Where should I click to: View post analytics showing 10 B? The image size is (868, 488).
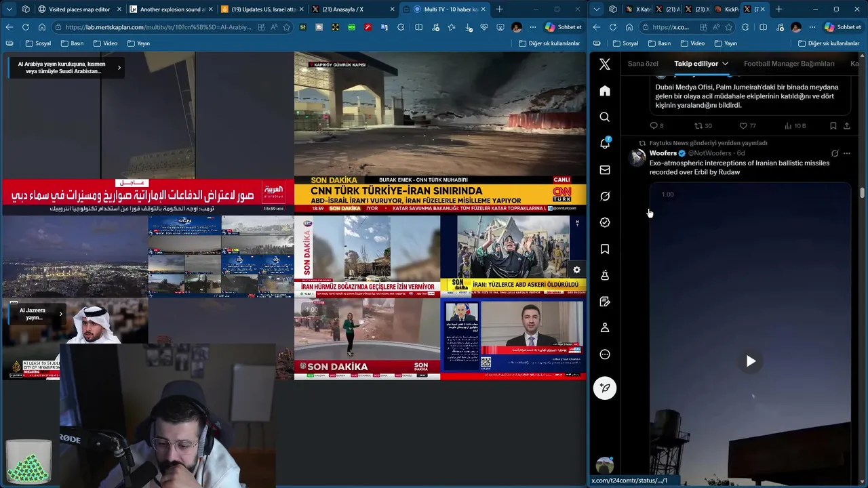click(795, 125)
